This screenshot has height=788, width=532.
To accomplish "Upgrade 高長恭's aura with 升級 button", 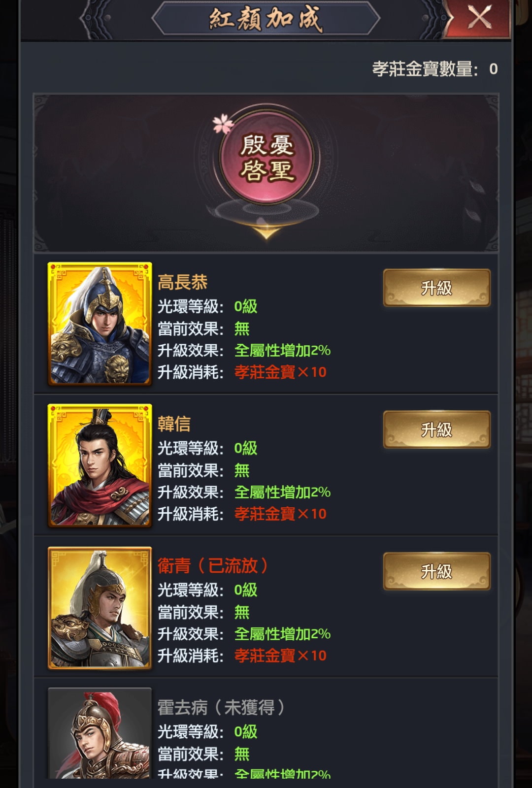I will [x=437, y=288].
